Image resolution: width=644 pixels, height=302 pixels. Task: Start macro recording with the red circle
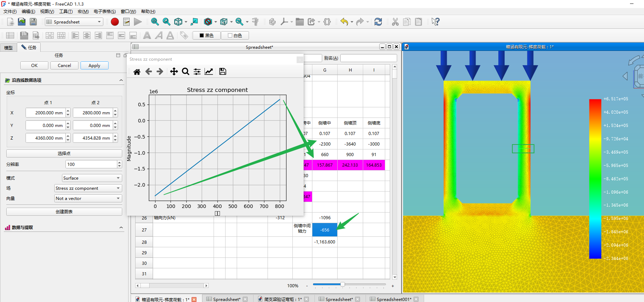tap(115, 22)
